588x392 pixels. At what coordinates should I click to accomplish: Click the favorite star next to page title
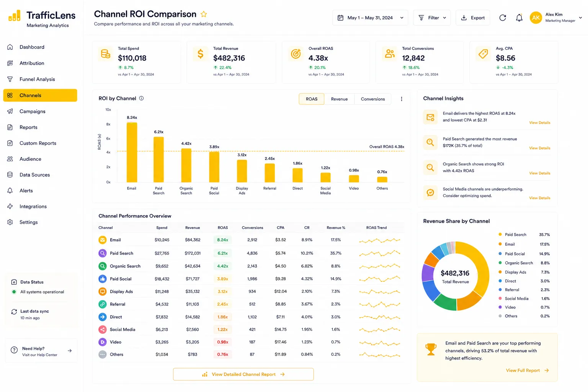pyautogui.click(x=204, y=14)
